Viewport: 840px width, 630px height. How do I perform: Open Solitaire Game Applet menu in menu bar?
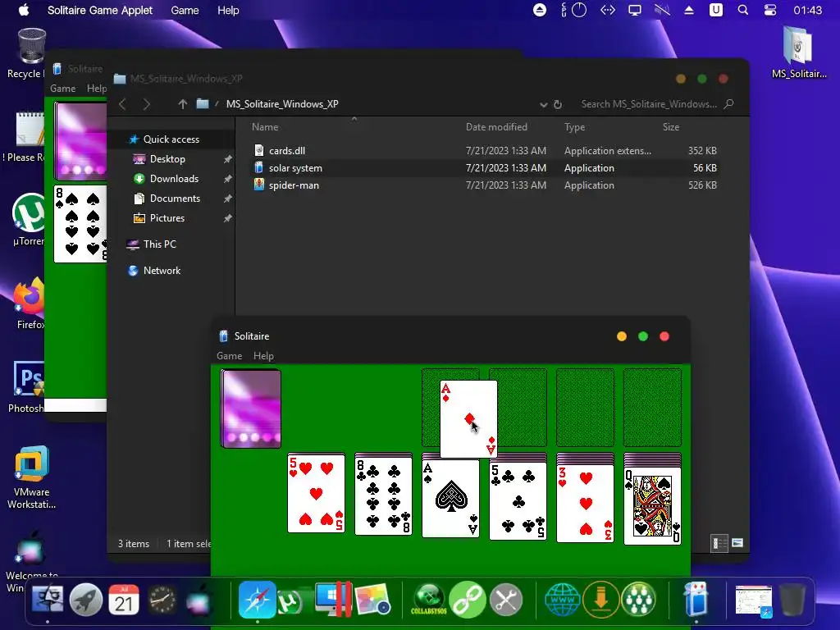(99, 10)
